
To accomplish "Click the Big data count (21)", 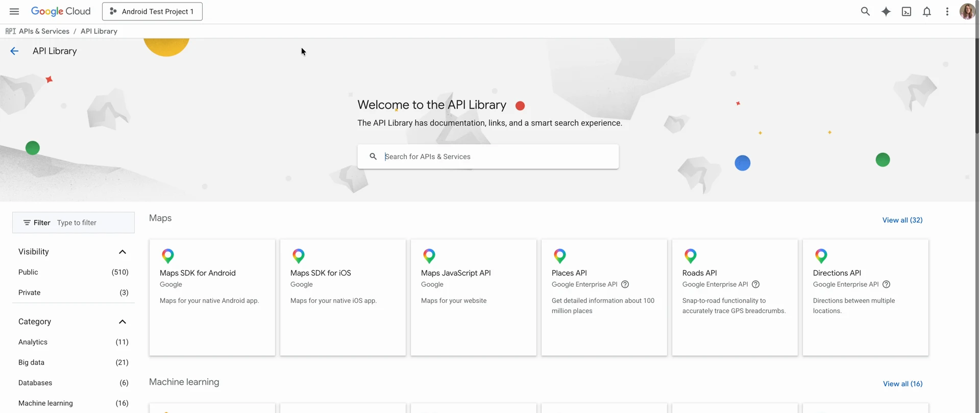I will click(122, 363).
